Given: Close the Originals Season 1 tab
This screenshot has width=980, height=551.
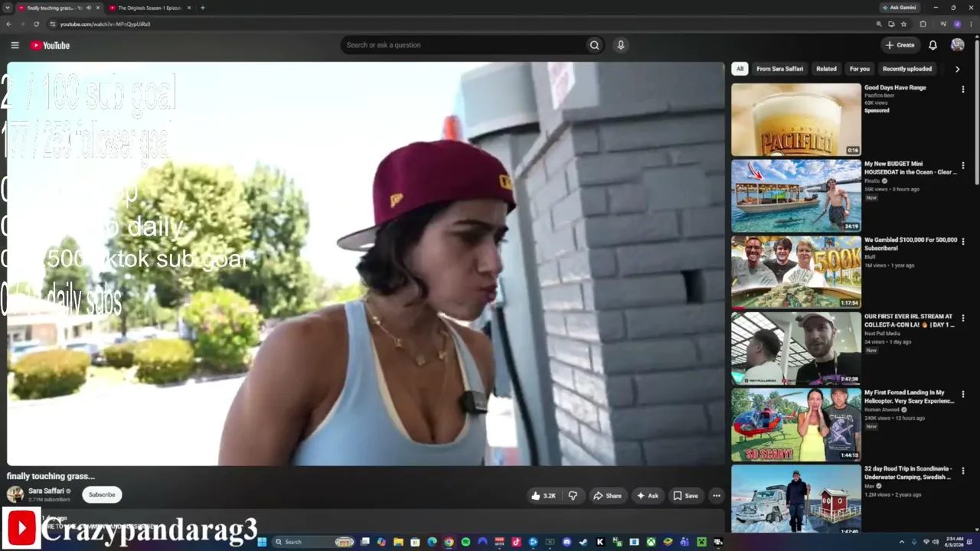Looking at the screenshot, I should (x=188, y=8).
